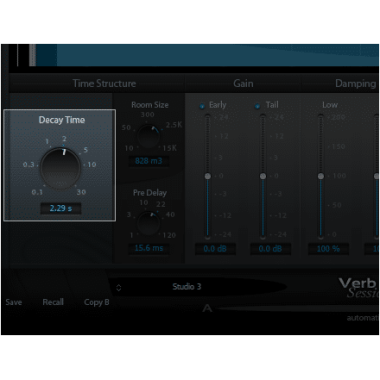Select the Early 0.0 dB value field
The image size is (380, 380).
(x=215, y=249)
